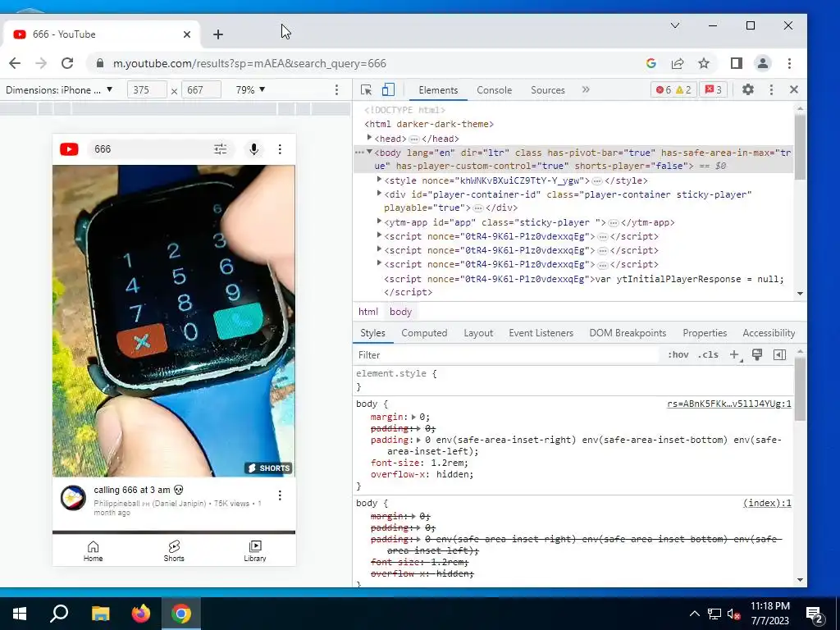This screenshot has width=840, height=630.
Task: Open the Dimensions device dropdown
Action: click(59, 90)
